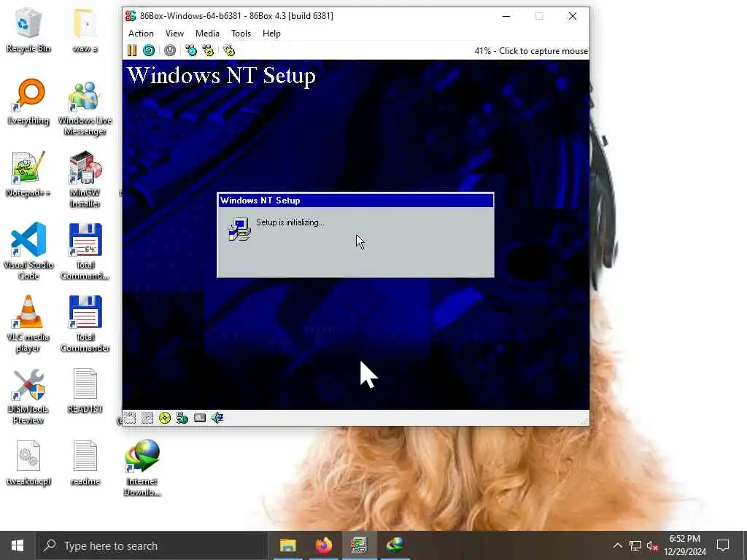Click the CD-ROM drive status icon
The width and height of the screenshot is (747, 560).
pyautogui.click(x=165, y=418)
